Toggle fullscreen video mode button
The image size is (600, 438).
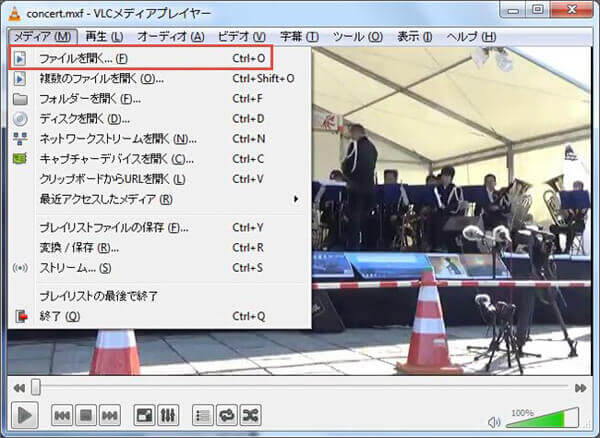point(144,415)
